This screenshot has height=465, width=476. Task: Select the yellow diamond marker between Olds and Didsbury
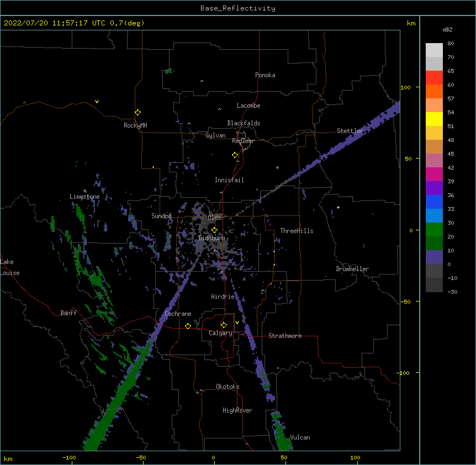coord(214,230)
